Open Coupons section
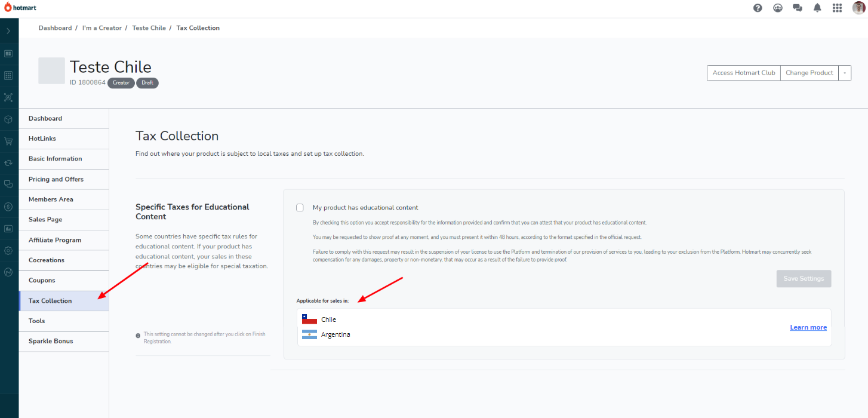The width and height of the screenshot is (868, 418). 64,281
